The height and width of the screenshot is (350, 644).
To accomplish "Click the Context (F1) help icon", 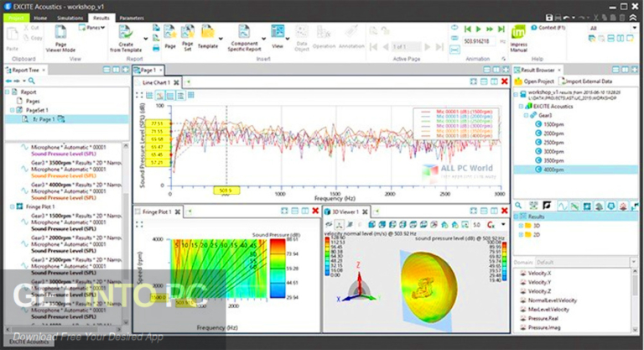I will click(534, 28).
